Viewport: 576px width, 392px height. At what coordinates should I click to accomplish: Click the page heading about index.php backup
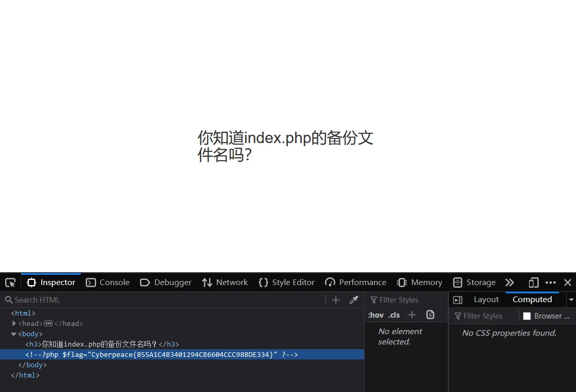[x=286, y=146]
